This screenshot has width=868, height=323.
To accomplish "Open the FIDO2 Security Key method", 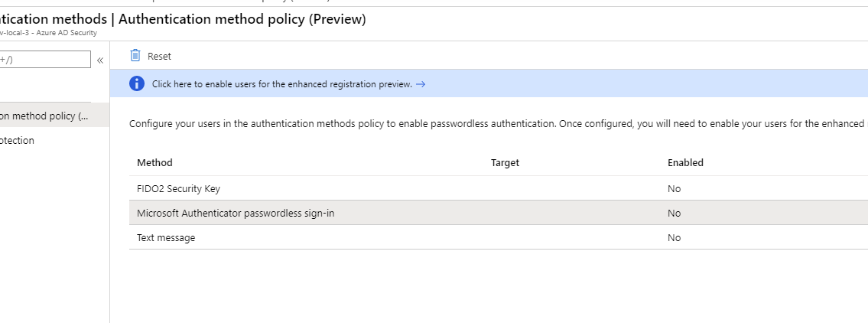I will pyautogui.click(x=178, y=188).
